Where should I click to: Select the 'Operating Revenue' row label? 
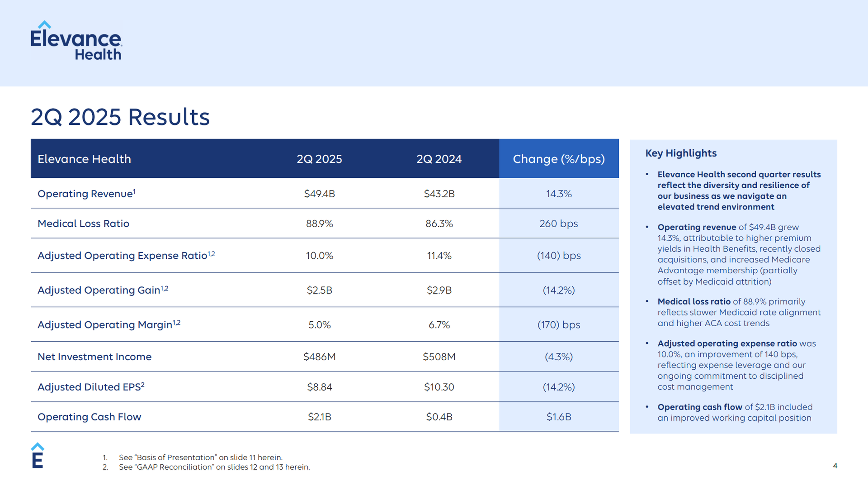[86, 194]
